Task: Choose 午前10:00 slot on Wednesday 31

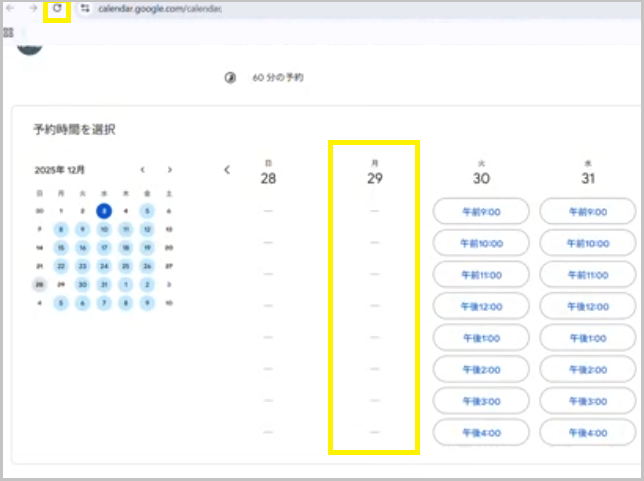Action: pyautogui.click(x=588, y=243)
